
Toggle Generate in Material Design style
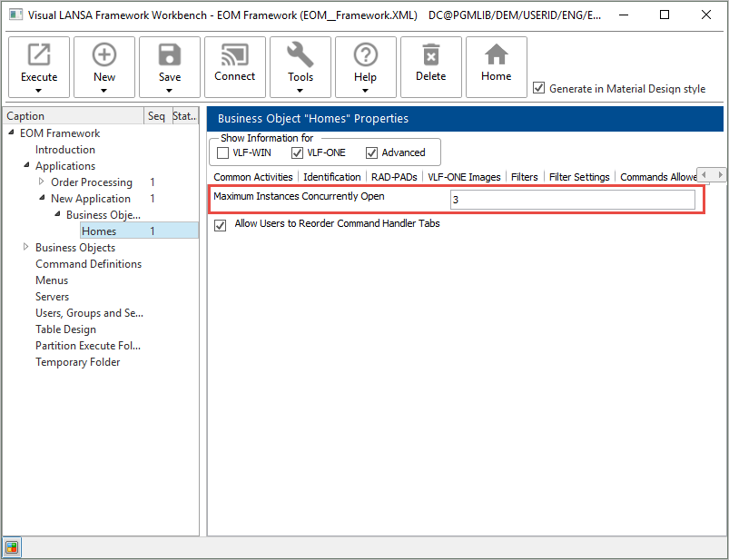tap(539, 88)
